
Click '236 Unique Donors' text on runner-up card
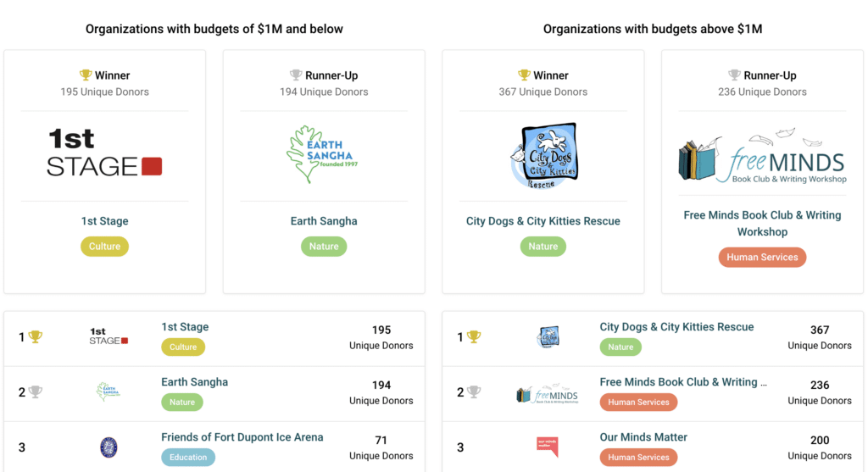762,92
